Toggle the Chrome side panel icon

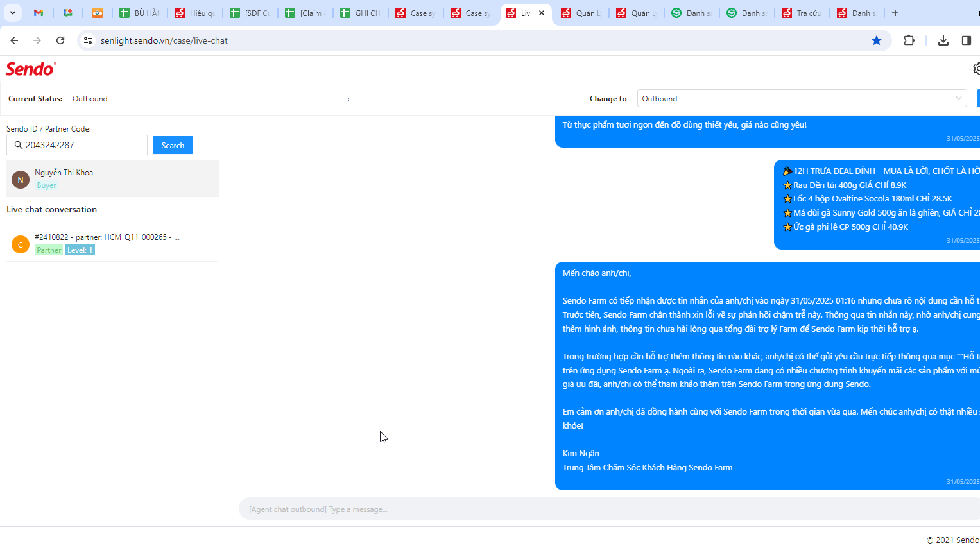pos(967,40)
